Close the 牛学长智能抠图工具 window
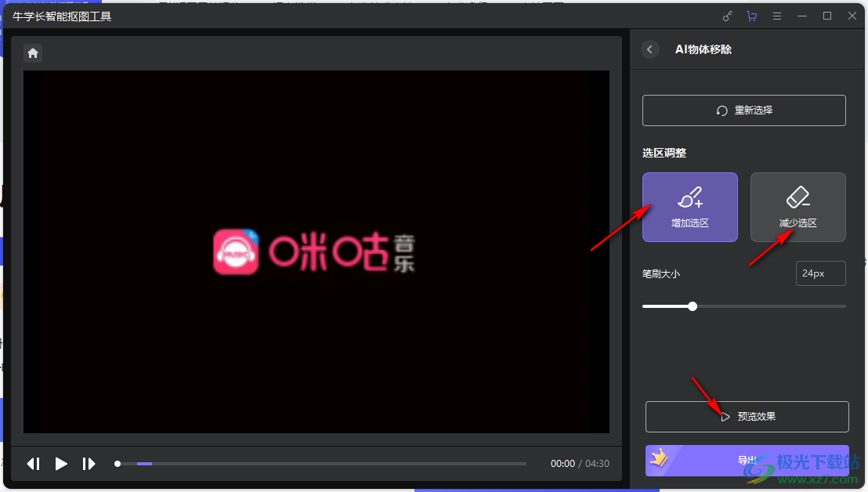Image resolution: width=868 pixels, height=492 pixels. coord(852,16)
